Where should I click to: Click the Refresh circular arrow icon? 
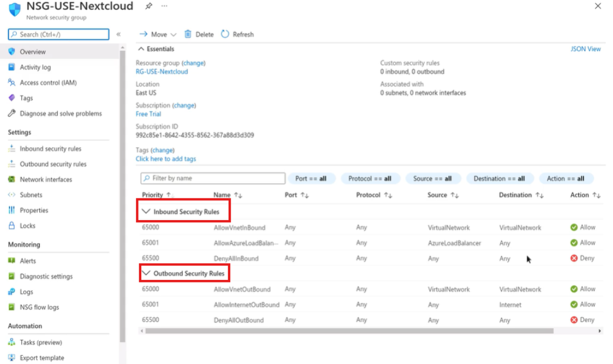click(x=225, y=35)
